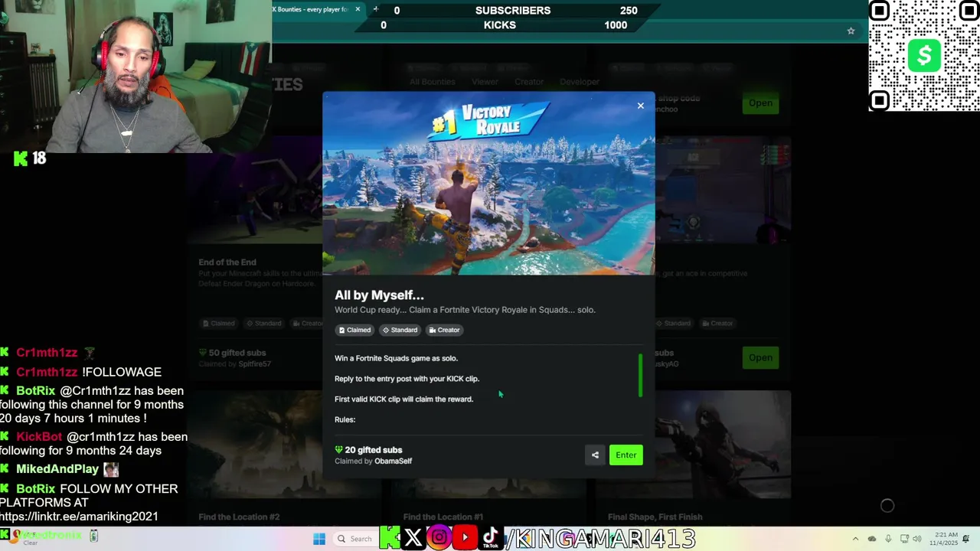The height and width of the screenshot is (551, 980).
Task: Switch to the Viewer filter tab
Action: 485,82
